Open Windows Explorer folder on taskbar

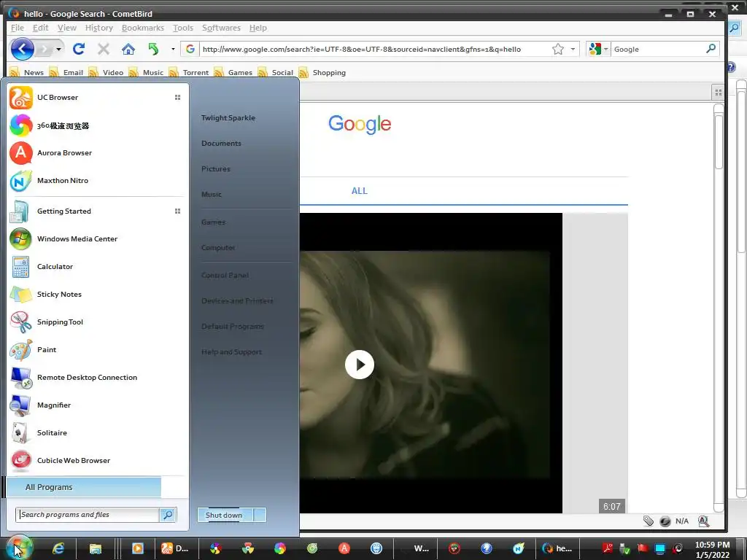pyautogui.click(x=96, y=548)
